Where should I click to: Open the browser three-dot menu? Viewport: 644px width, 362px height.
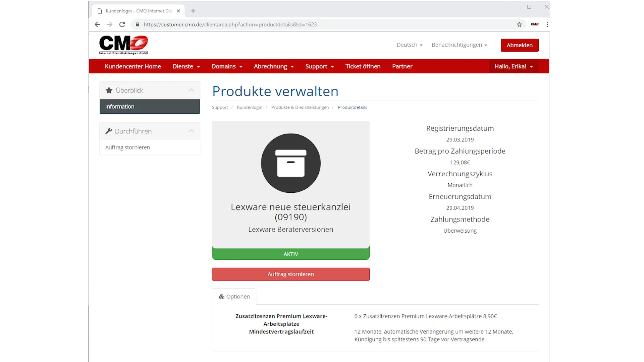click(547, 24)
